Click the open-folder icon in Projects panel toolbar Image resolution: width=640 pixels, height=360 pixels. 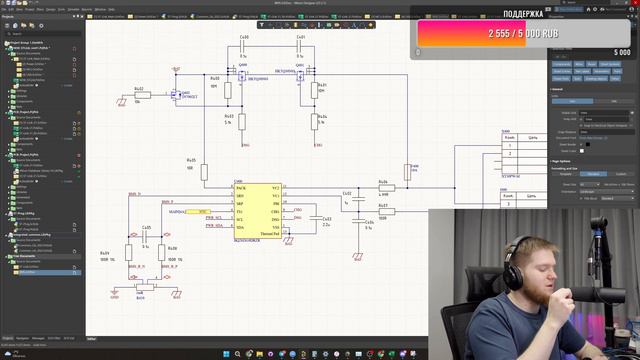[24, 25]
